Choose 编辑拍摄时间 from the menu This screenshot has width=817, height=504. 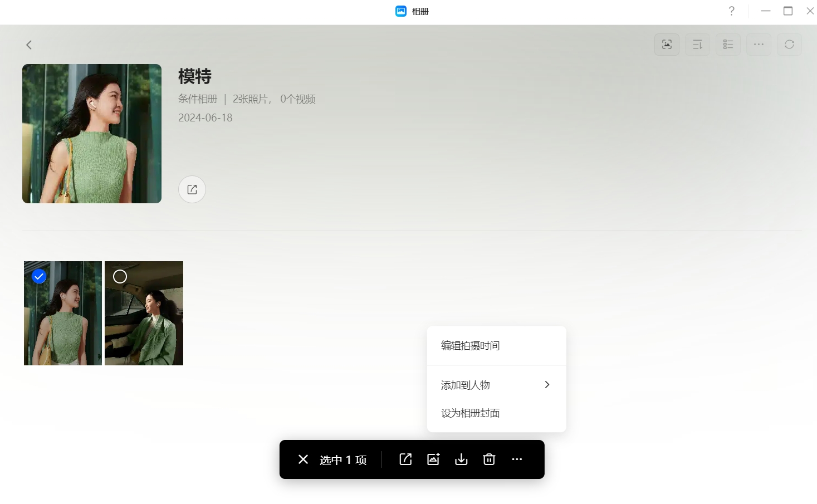[x=470, y=346]
